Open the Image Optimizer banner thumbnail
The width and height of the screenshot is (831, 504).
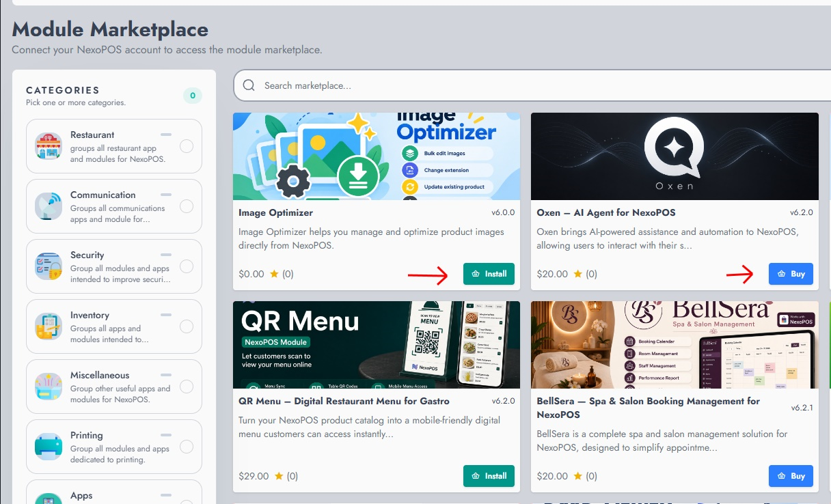(377, 156)
